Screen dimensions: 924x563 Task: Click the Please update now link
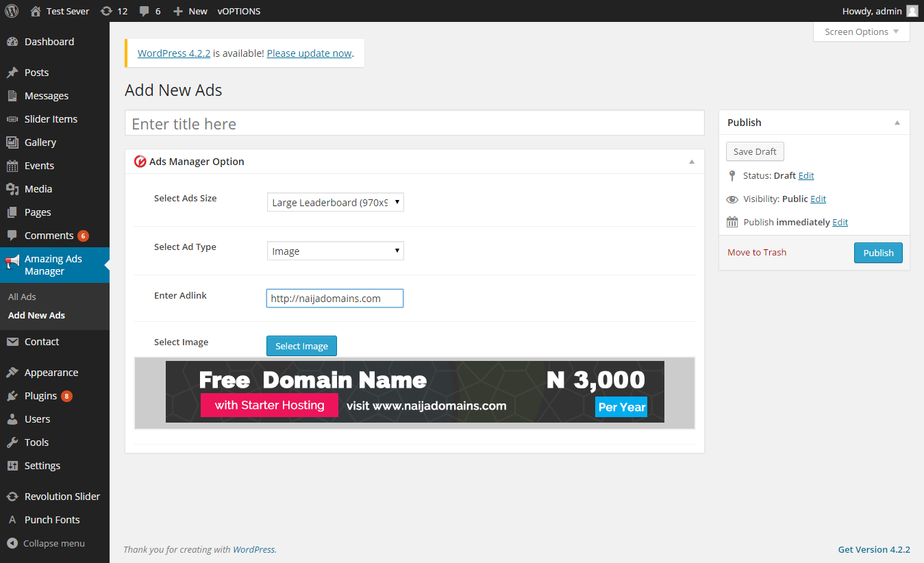click(309, 53)
